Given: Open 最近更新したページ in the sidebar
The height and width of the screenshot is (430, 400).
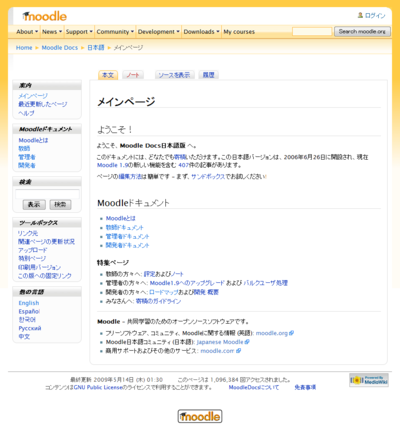Looking at the screenshot, I should pyautogui.click(x=43, y=104).
